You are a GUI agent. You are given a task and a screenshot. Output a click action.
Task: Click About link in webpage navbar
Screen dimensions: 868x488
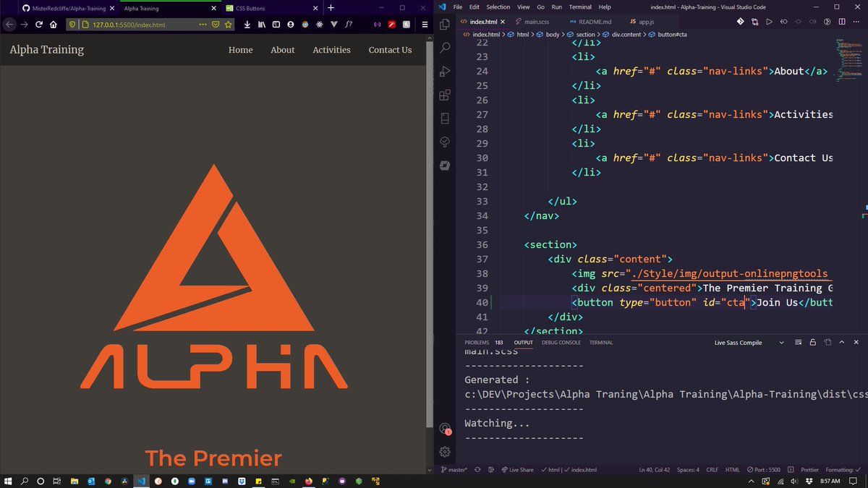pos(283,50)
